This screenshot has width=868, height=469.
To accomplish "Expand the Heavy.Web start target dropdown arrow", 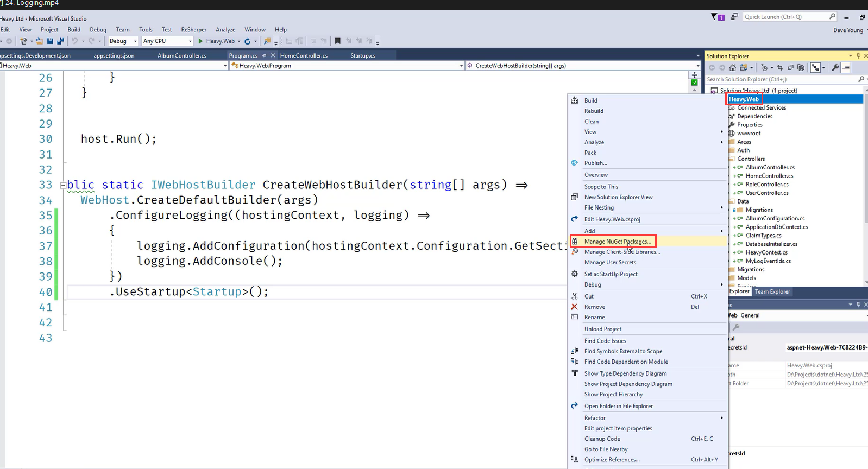I will (x=239, y=41).
